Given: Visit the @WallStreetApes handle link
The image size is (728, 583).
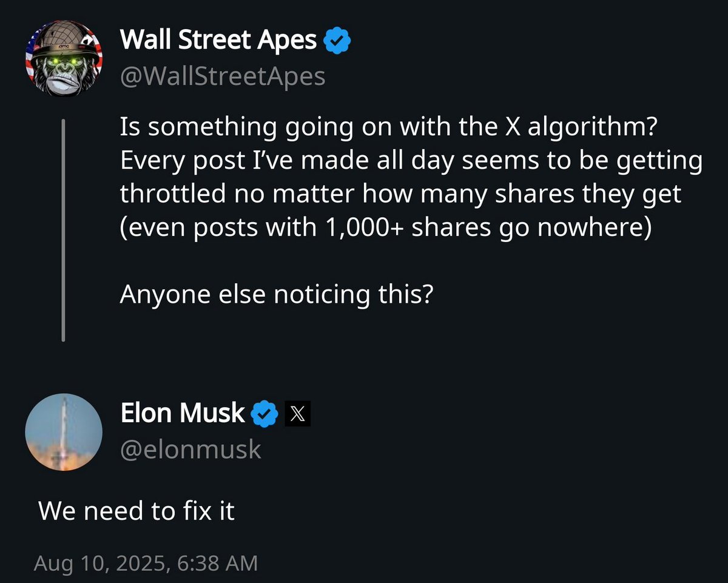Looking at the screenshot, I should (223, 76).
